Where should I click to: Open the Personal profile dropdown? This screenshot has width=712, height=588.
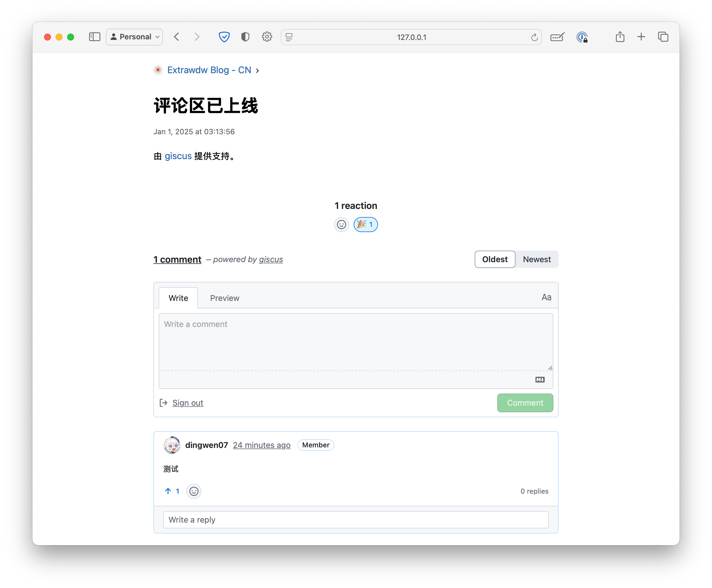134,37
